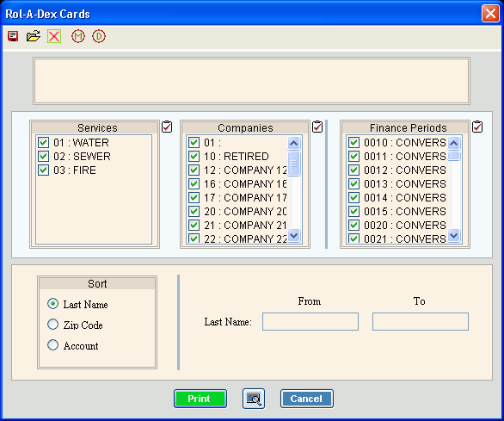The height and width of the screenshot is (421, 504).
Task: Uncheck finance period 0012 : CONVERS
Action: click(x=353, y=170)
